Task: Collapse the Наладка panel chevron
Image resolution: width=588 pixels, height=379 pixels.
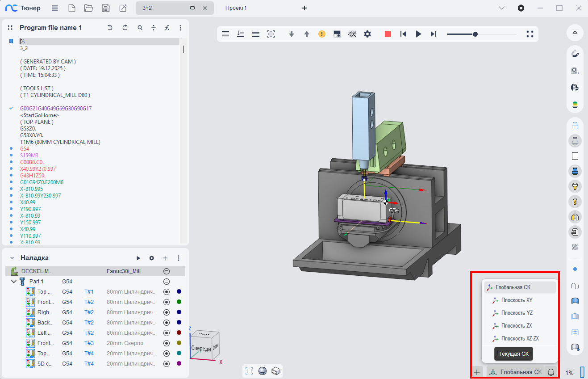Action: click(x=12, y=258)
